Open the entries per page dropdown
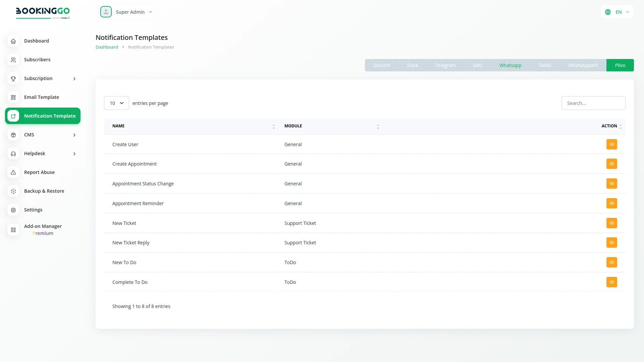Image resolution: width=644 pixels, height=362 pixels. pos(116,103)
